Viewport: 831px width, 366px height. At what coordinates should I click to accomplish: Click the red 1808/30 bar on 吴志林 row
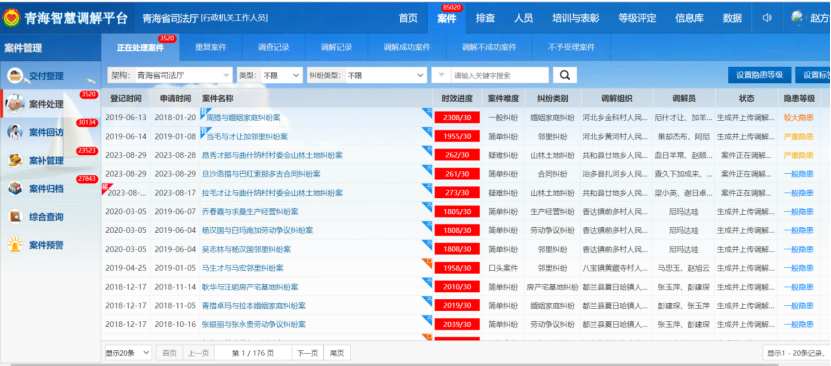(x=457, y=249)
